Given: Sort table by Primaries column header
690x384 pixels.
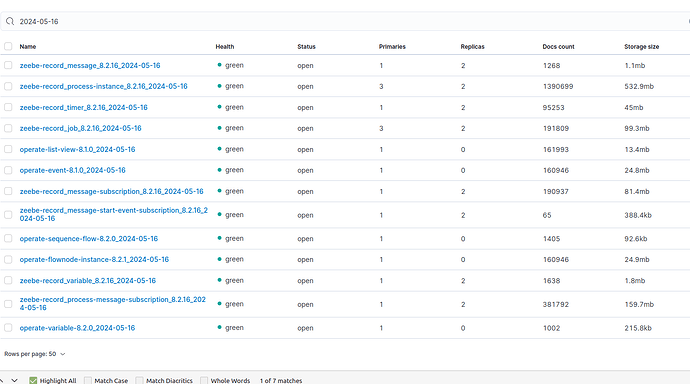Looking at the screenshot, I should pos(392,47).
